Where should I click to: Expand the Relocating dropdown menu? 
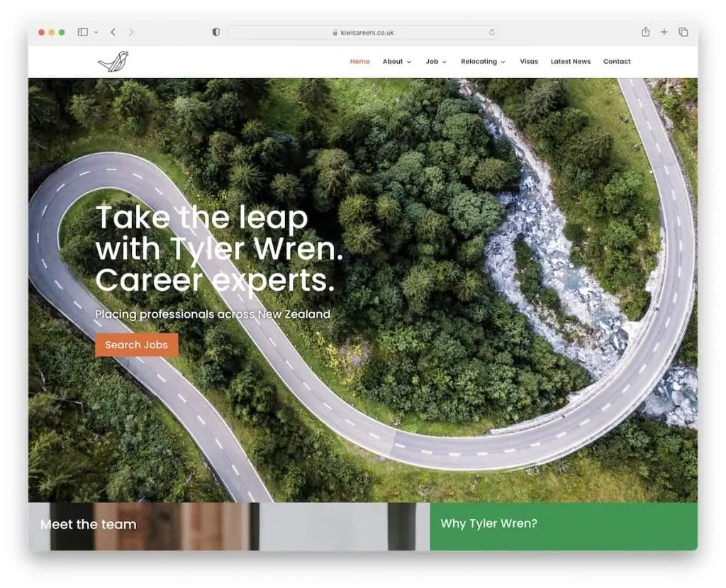pyautogui.click(x=483, y=62)
